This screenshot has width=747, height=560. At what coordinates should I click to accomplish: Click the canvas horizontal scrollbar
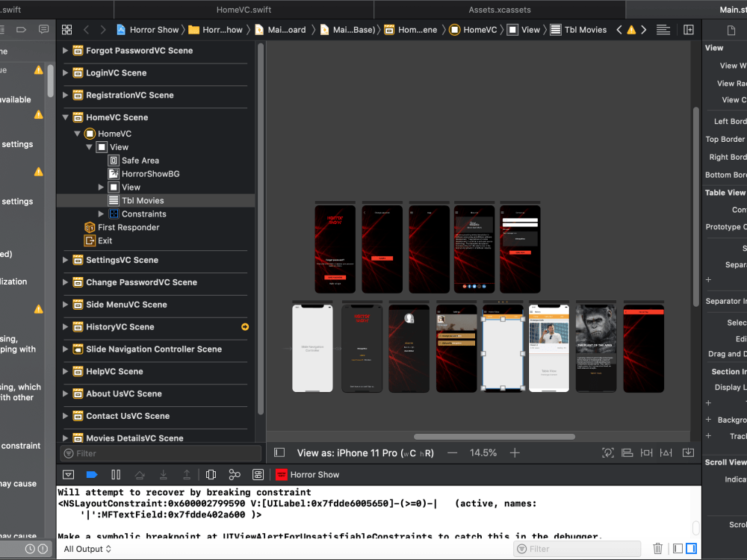pyautogui.click(x=494, y=436)
